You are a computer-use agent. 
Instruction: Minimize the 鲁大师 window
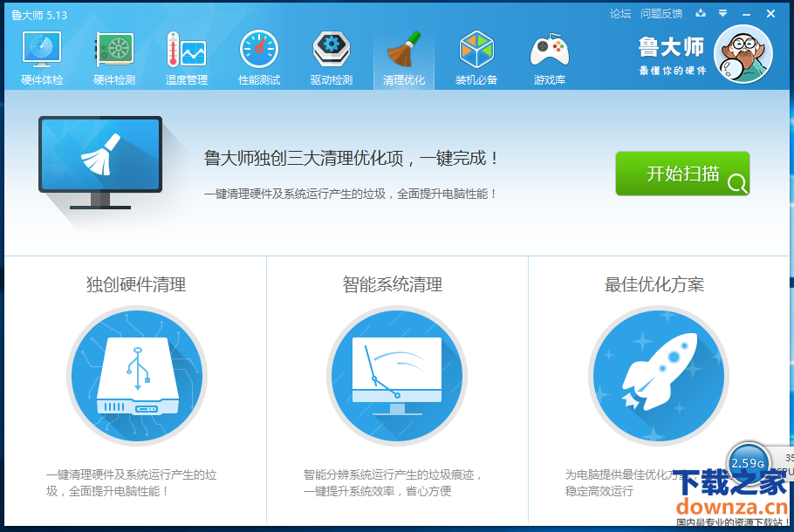pyautogui.click(x=746, y=15)
